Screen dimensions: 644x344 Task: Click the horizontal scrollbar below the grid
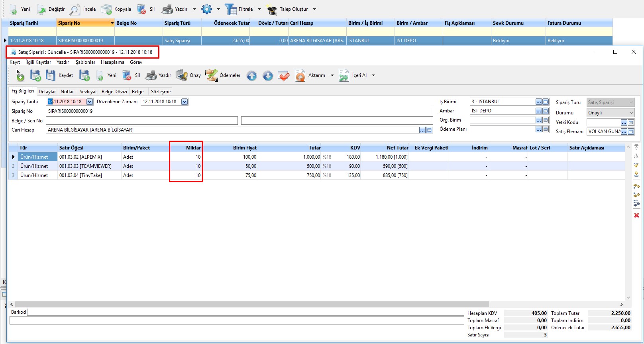coord(251,304)
